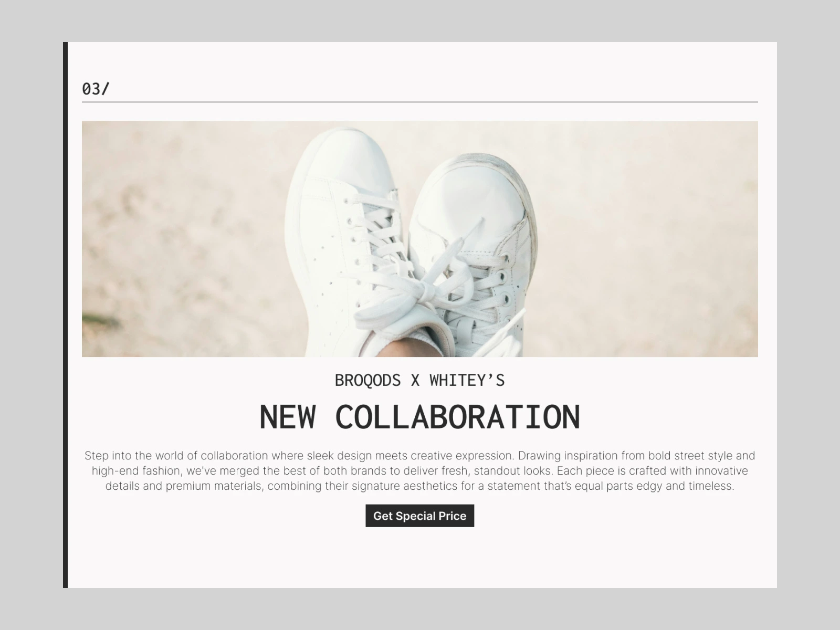Select the collaboration description paragraph
Viewport: 840px width, 630px height.
tap(420, 471)
